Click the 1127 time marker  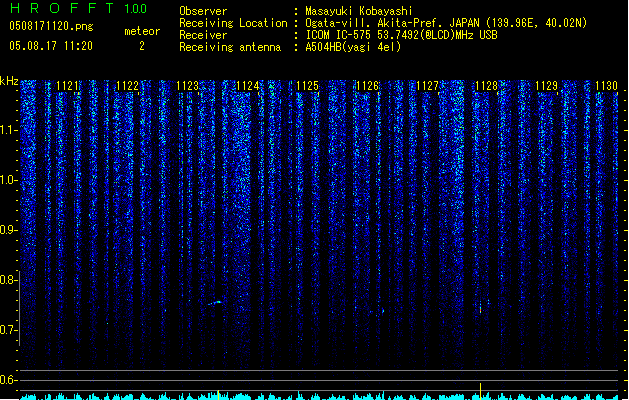click(427, 86)
